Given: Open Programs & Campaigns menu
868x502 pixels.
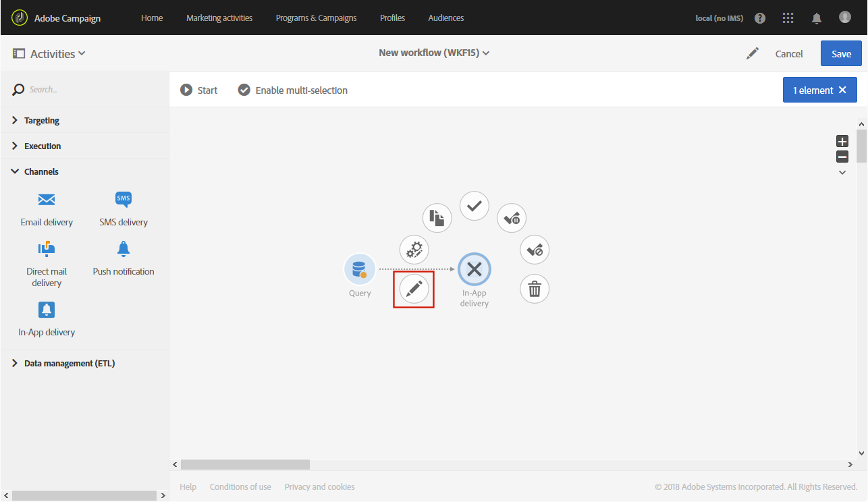Looking at the screenshot, I should [x=316, y=18].
